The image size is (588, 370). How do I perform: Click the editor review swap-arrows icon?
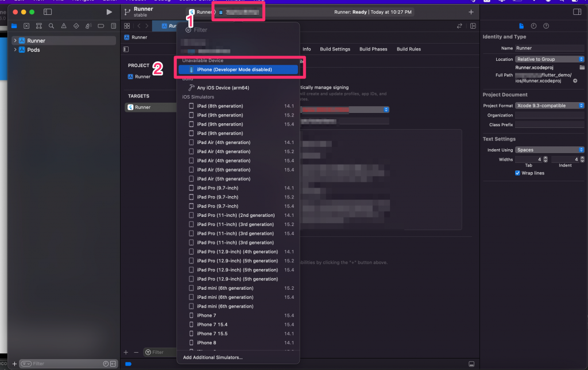[x=459, y=26]
